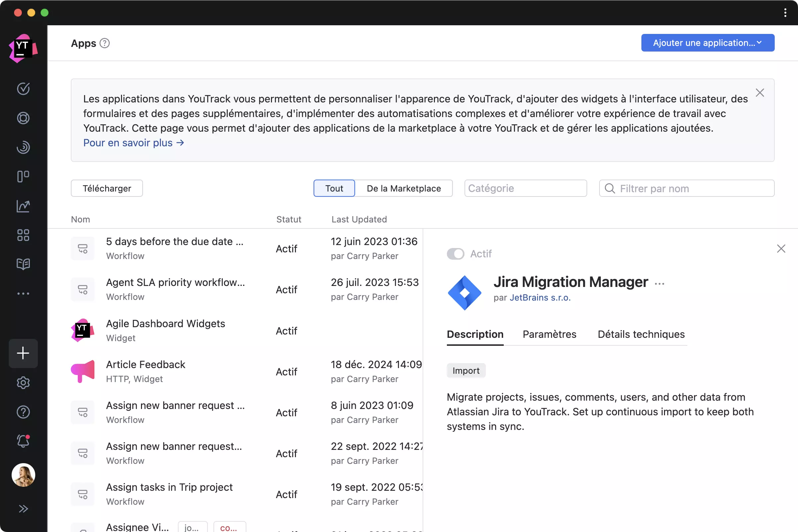Open the administration gear icon in sidebar
This screenshot has width=798, height=532.
(x=23, y=383)
